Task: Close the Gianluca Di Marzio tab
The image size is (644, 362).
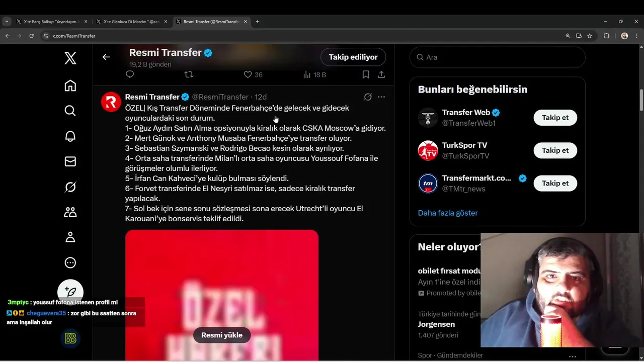Action: [x=166, y=22]
